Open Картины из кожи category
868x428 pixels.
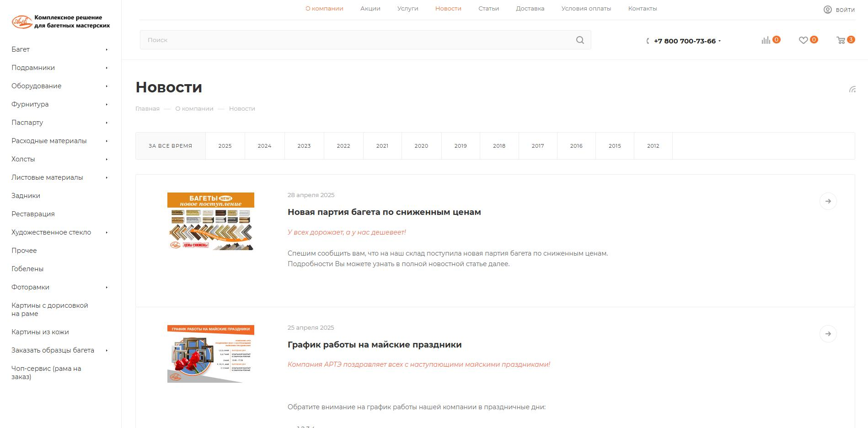click(x=40, y=332)
